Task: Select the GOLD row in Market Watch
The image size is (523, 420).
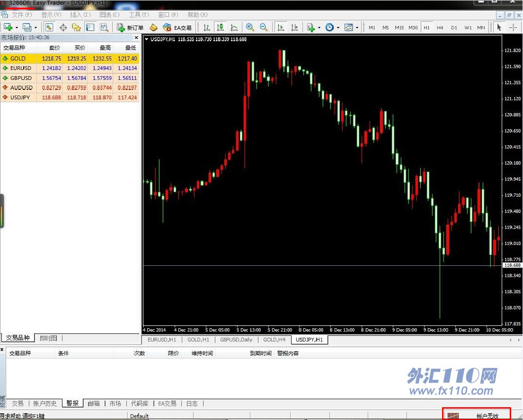Action: [70, 59]
